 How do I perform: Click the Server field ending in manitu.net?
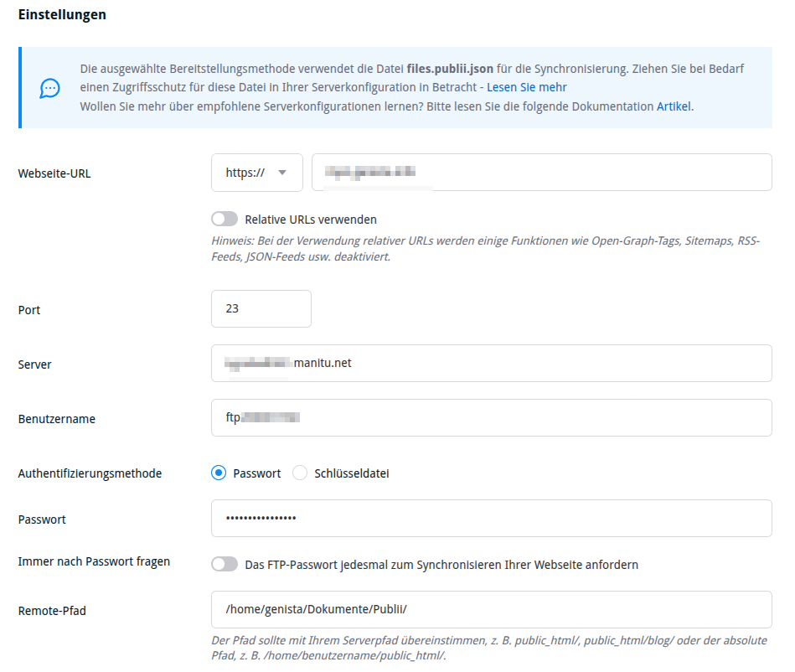(x=491, y=363)
